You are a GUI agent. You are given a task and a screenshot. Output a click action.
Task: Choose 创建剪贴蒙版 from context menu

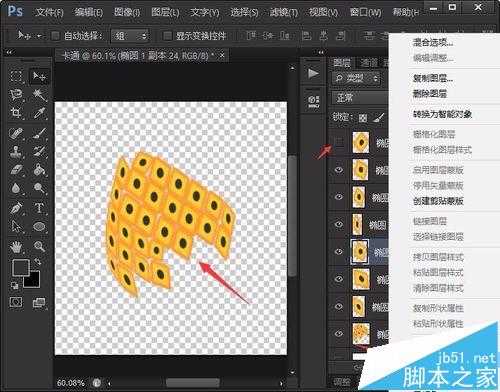click(x=438, y=201)
